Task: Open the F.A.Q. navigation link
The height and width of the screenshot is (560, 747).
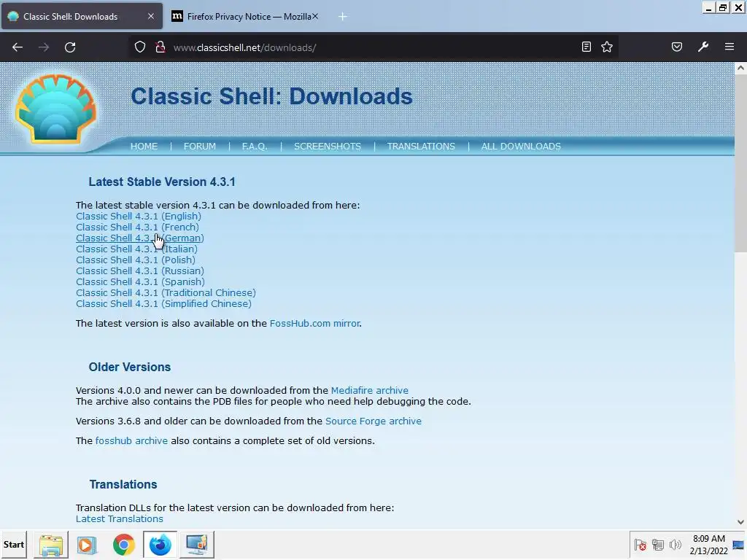Action: [x=255, y=146]
